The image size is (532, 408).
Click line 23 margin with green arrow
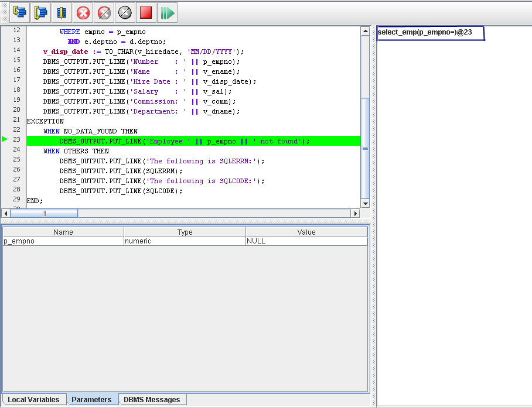5,139
